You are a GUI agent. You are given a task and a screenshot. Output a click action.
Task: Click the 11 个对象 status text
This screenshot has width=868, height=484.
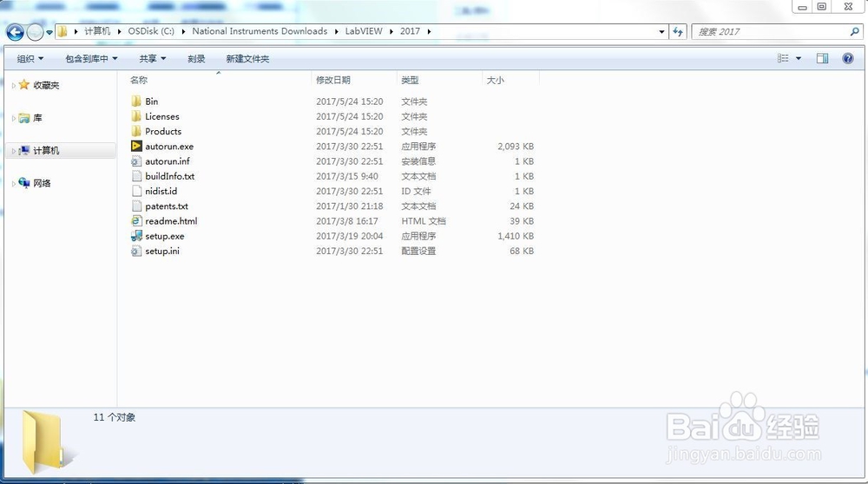click(114, 417)
